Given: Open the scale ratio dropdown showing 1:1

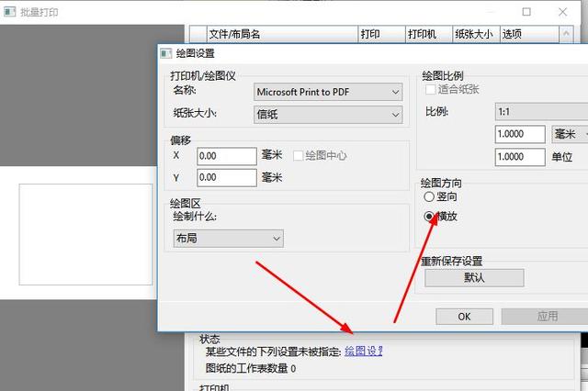Looking at the screenshot, I should pyautogui.click(x=541, y=112).
